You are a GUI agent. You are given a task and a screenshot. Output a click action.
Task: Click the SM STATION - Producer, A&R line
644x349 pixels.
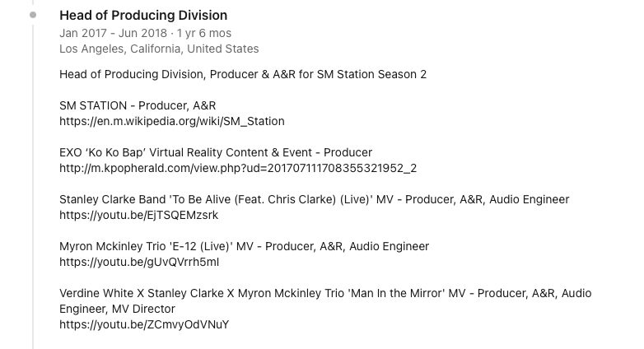click(138, 106)
